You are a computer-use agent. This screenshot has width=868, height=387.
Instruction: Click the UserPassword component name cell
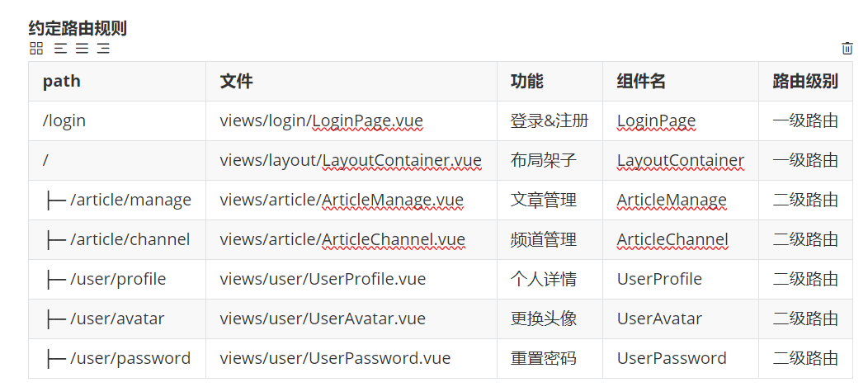[681, 358]
